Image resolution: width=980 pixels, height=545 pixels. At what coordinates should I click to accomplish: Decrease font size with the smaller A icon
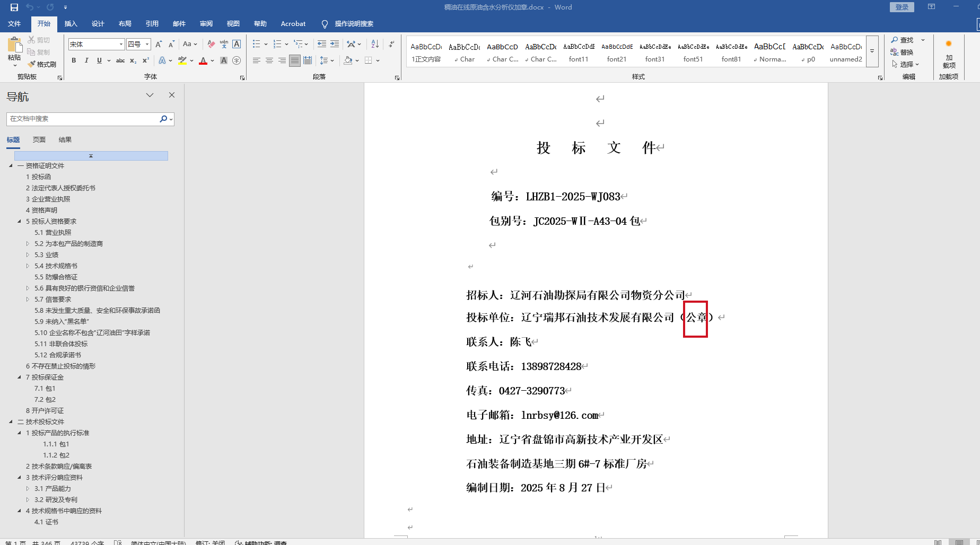(x=171, y=45)
